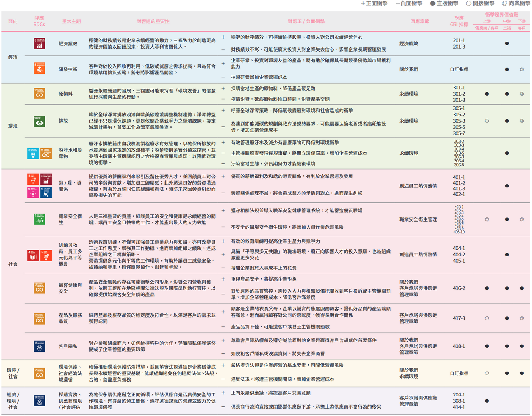Image resolution: width=532 pixels, height=416 pixels.
Task: Click the hollow circle in 產品及服務品質 row
Action: (487, 318)
